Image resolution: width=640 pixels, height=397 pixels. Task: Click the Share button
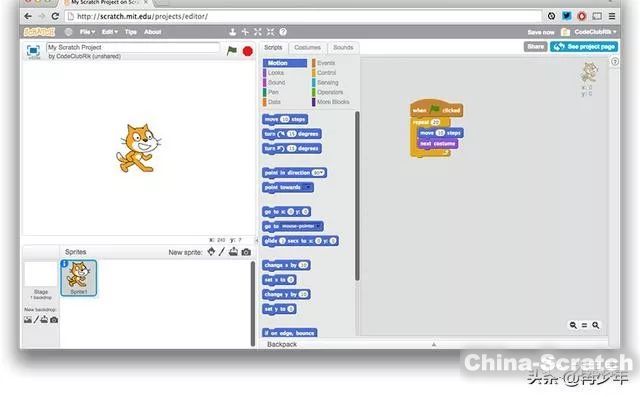[535, 47]
